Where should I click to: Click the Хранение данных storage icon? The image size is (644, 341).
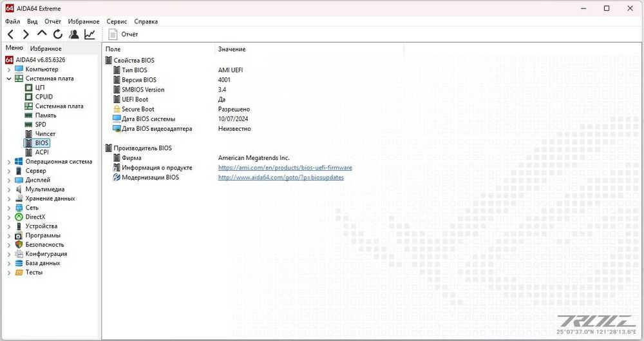(x=19, y=199)
